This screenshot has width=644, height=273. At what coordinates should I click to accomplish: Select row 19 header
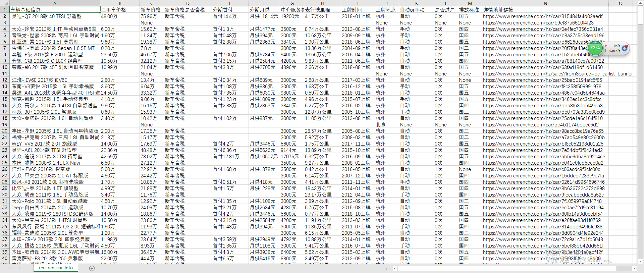pos(5,124)
